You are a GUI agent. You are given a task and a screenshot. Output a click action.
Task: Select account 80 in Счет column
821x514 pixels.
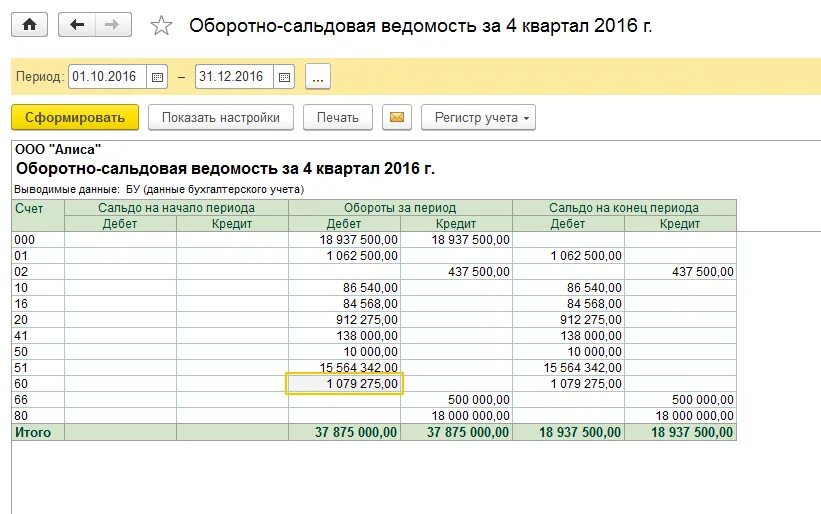click(x=38, y=416)
